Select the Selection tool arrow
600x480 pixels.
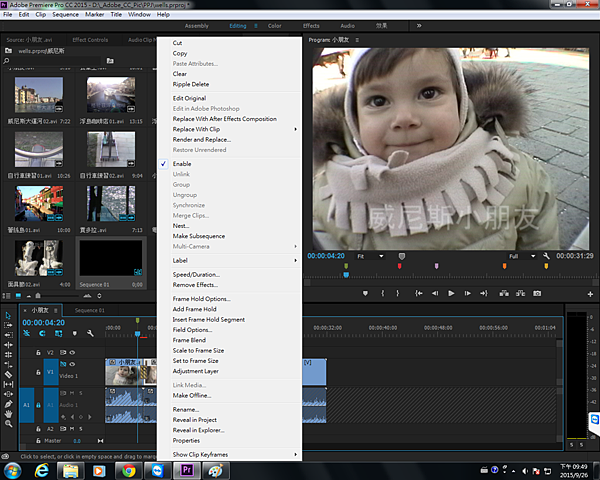pos(8,315)
